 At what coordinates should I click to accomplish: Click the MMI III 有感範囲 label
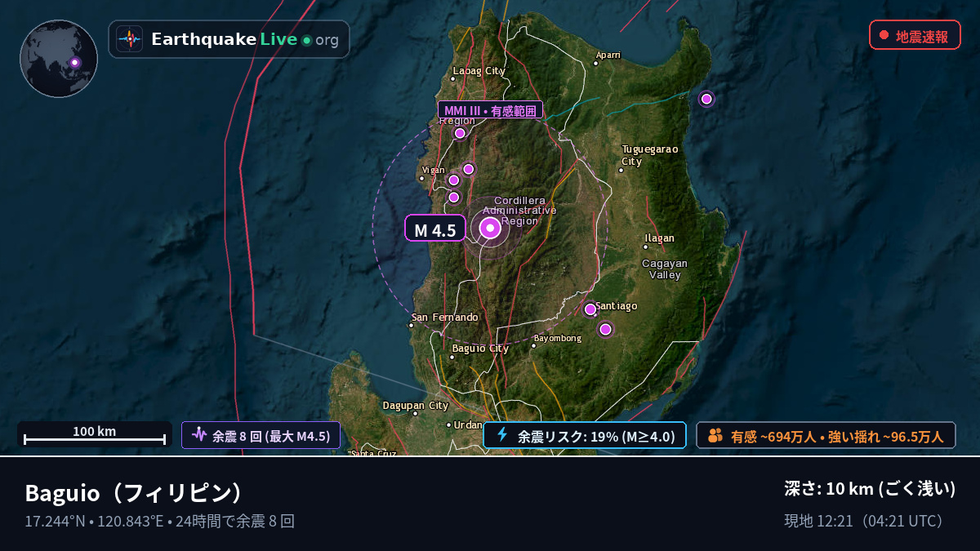pos(490,110)
